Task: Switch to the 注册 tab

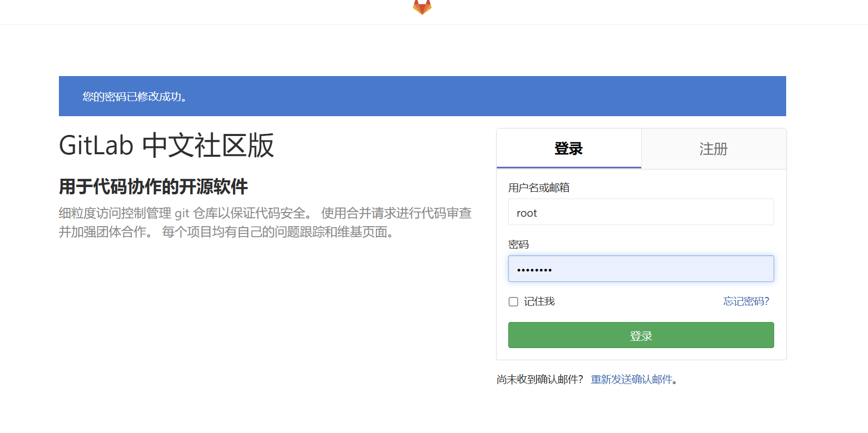Action: (714, 149)
